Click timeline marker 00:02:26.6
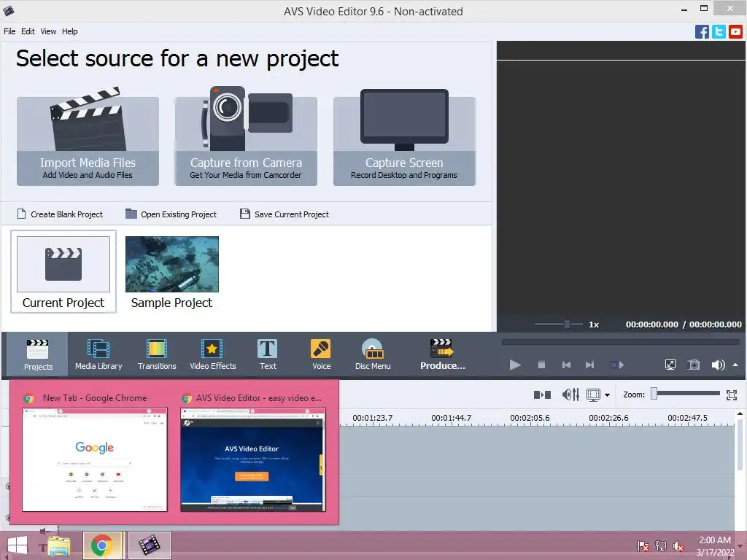This screenshot has height=560, width=747. tap(608, 418)
